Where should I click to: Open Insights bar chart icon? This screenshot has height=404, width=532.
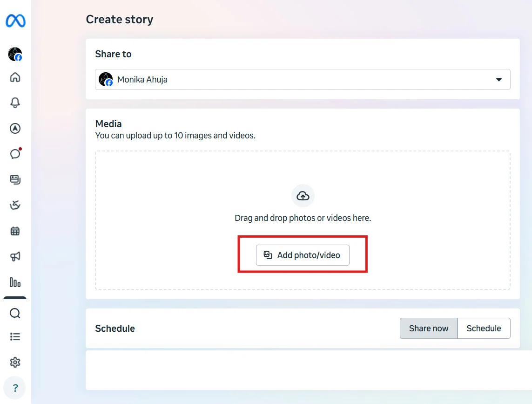(15, 282)
